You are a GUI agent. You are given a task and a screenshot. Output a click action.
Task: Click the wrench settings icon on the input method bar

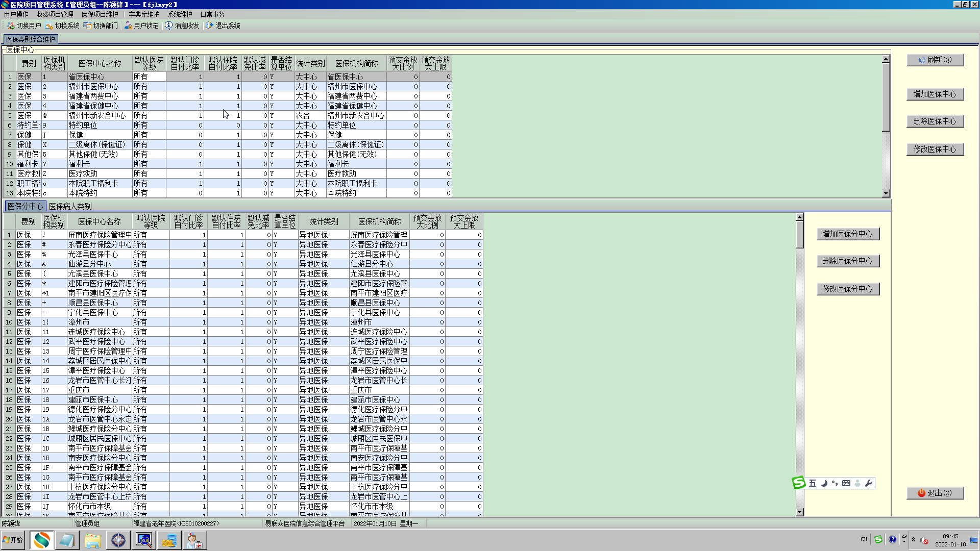pyautogui.click(x=869, y=483)
